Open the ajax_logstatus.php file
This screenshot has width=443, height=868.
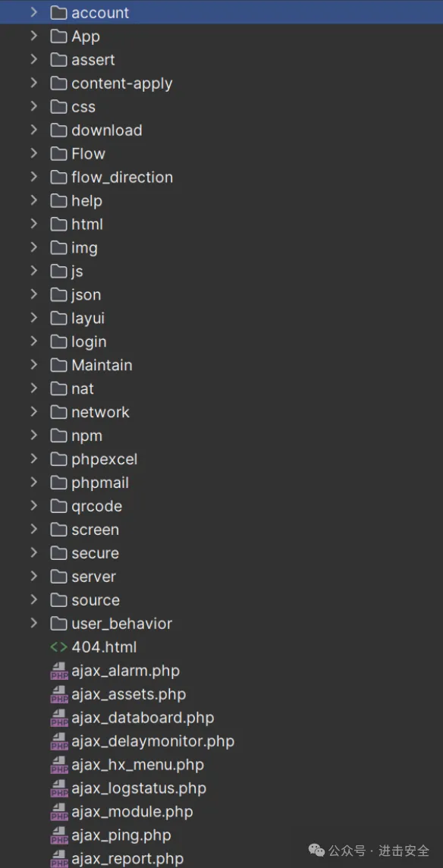coord(221,788)
